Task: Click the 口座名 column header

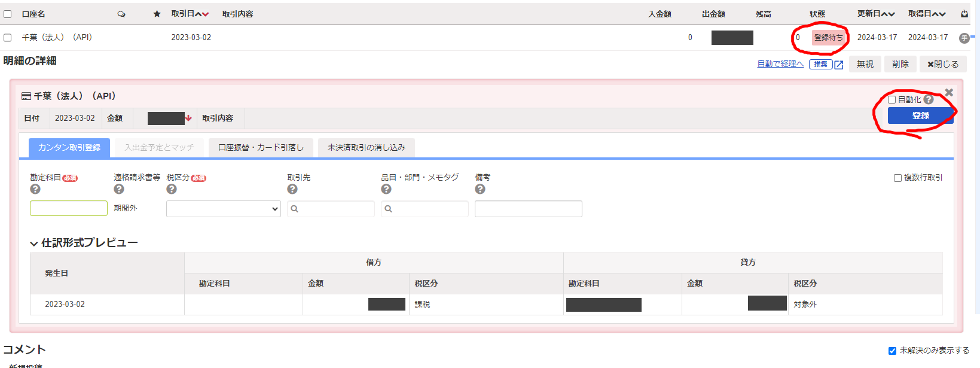Action: coord(33,14)
